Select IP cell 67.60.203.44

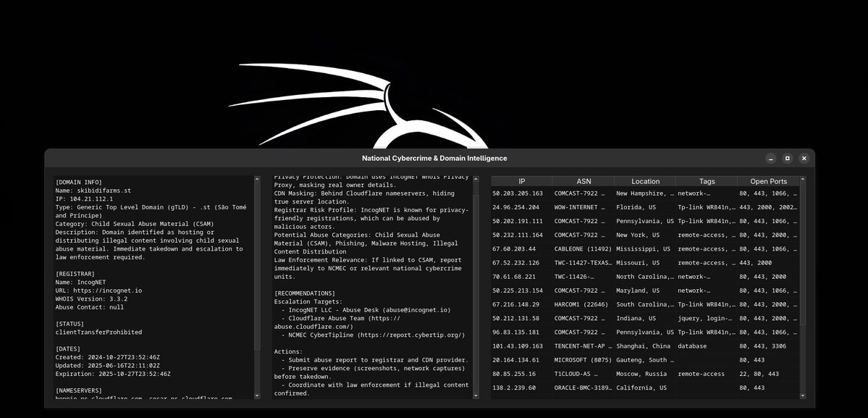point(521,249)
